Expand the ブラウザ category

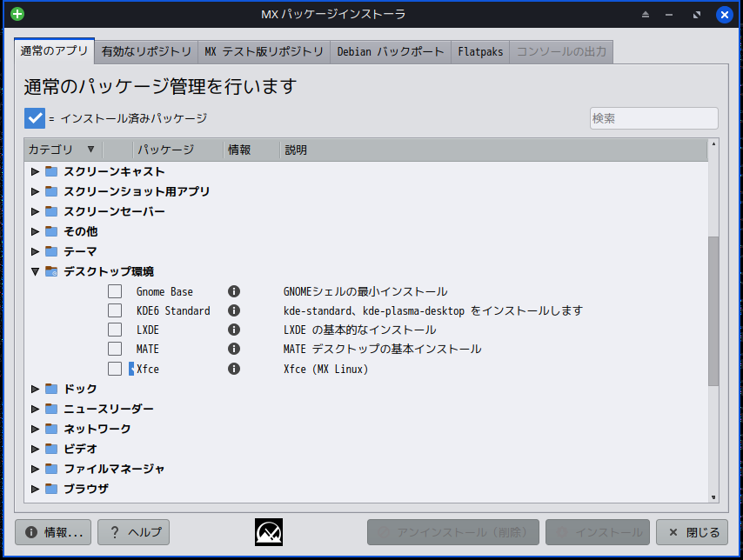35,489
